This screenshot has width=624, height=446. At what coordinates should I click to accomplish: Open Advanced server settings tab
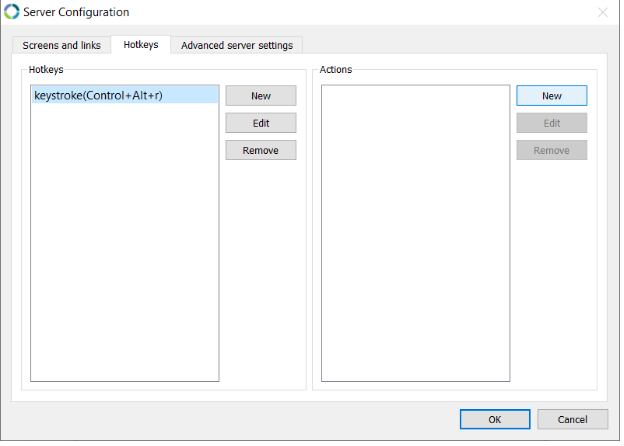pos(237,45)
